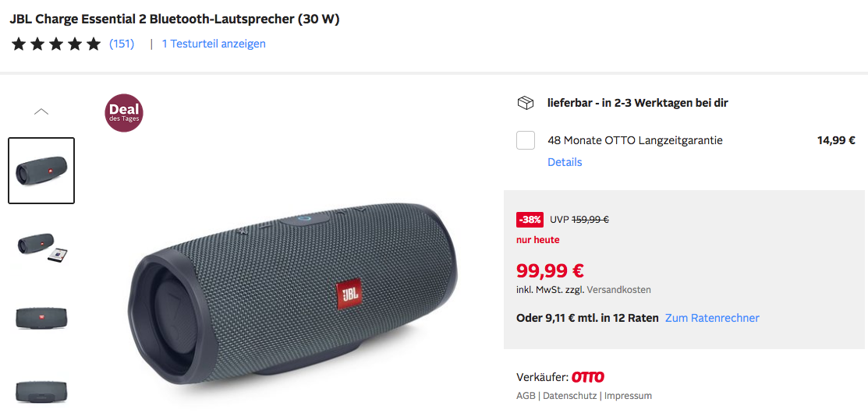
Task: Open the 151 customer reviews link
Action: click(x=122, y=44)
